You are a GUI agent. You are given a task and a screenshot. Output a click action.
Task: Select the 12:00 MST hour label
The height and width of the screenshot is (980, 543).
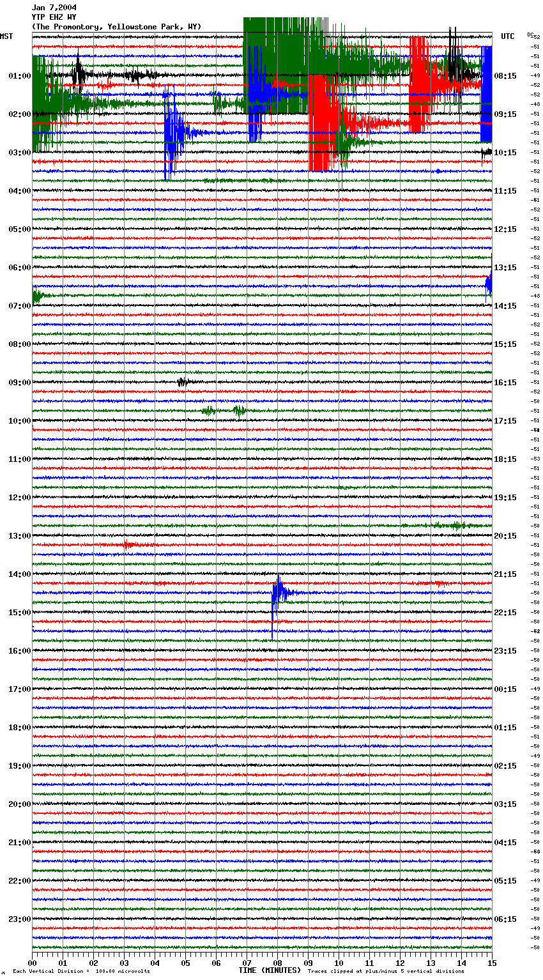(20, 498)
